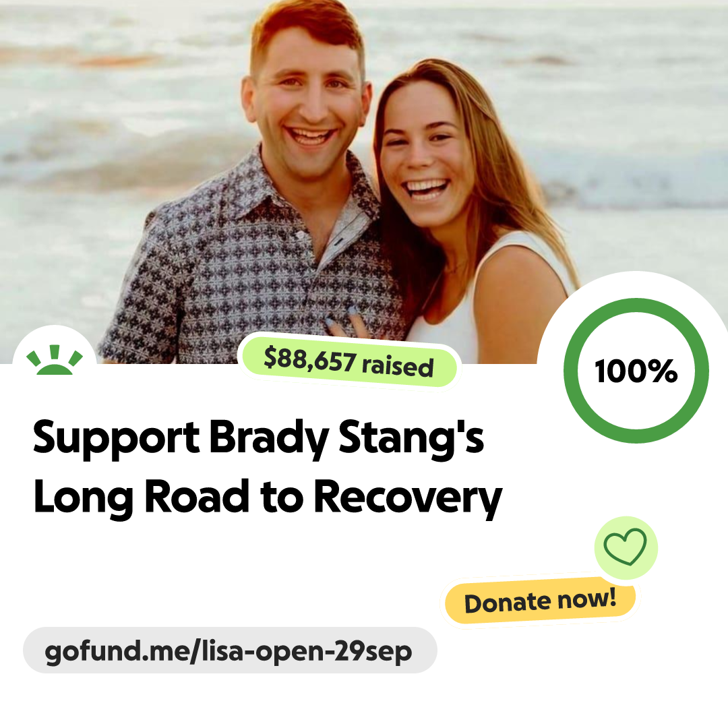Click the 100% progress ring
Screen dimensions: 728x728
[x=636, y=371]
